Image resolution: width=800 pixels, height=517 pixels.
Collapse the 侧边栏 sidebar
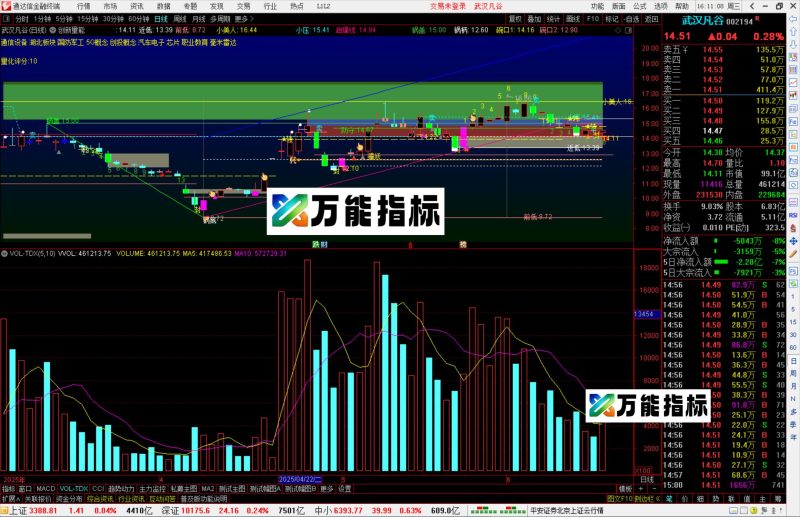(x=645, y=499)
